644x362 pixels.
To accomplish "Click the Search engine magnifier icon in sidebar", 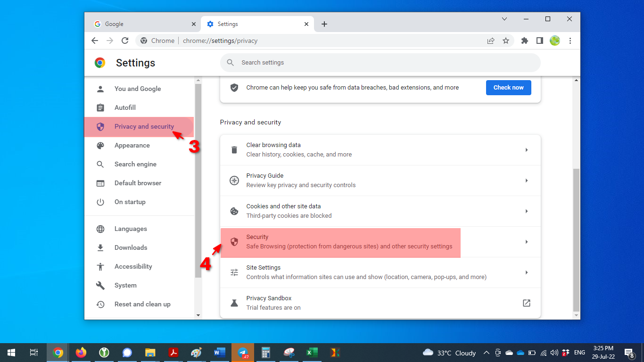I will point(100,165).
